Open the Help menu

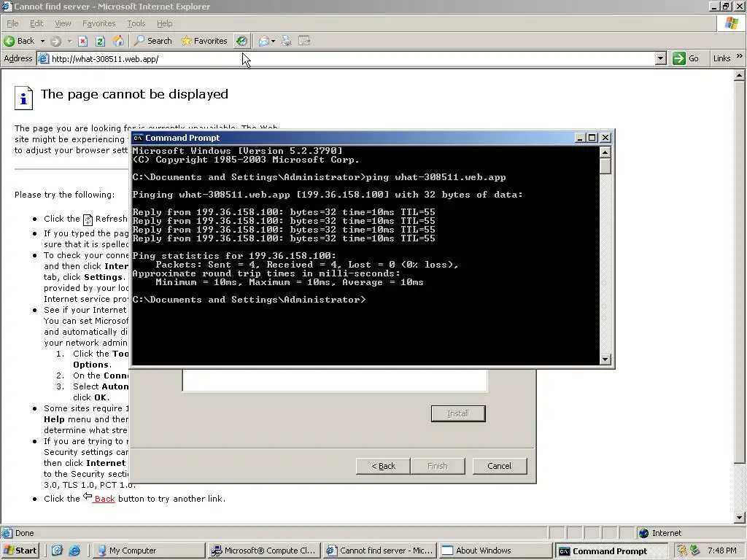(164, 23)
